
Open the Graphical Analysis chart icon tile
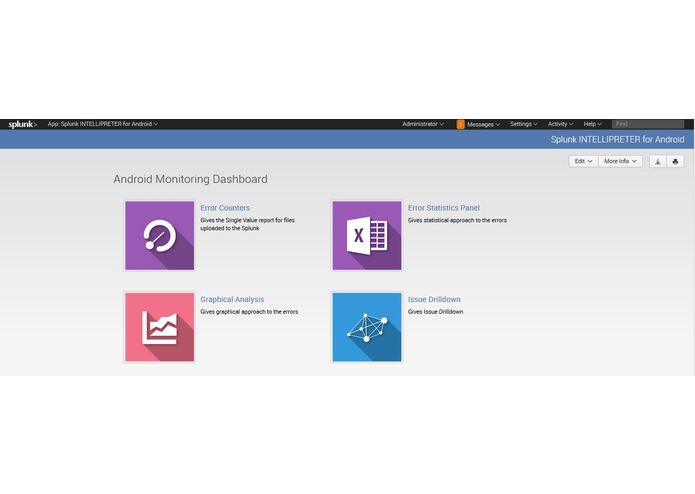(x=160, y=327)
